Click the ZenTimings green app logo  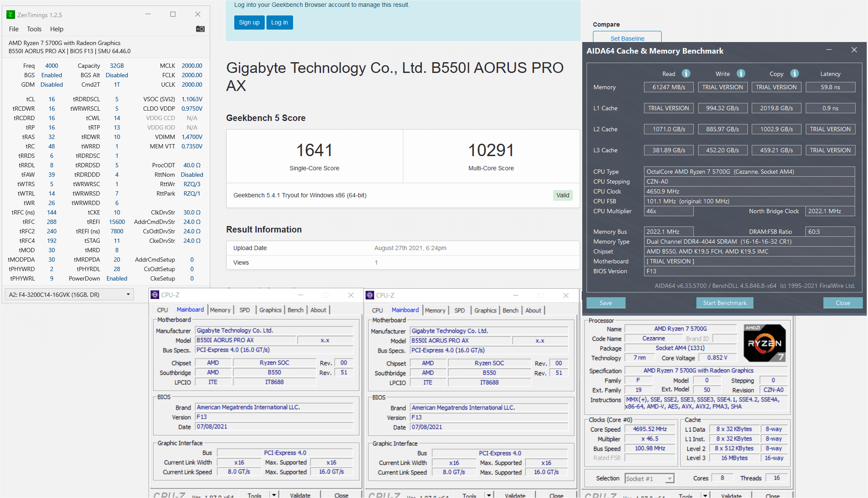[11, 15]
